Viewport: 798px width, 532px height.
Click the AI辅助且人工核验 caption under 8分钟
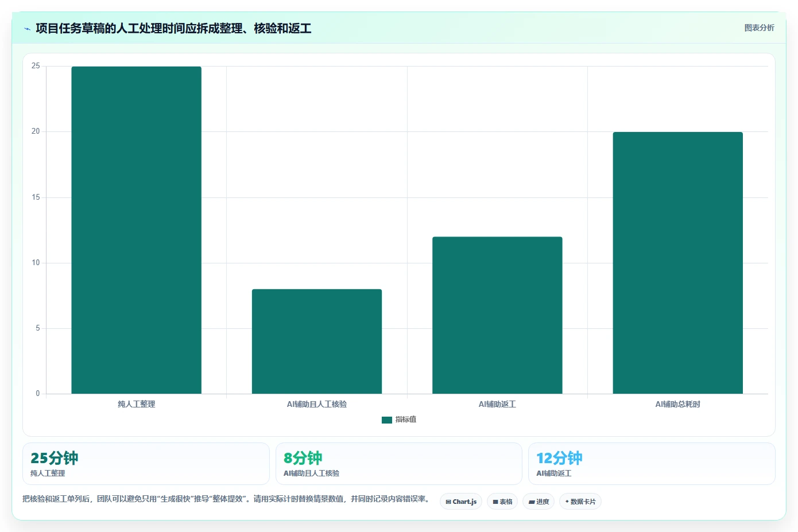[x=311, y=473]
